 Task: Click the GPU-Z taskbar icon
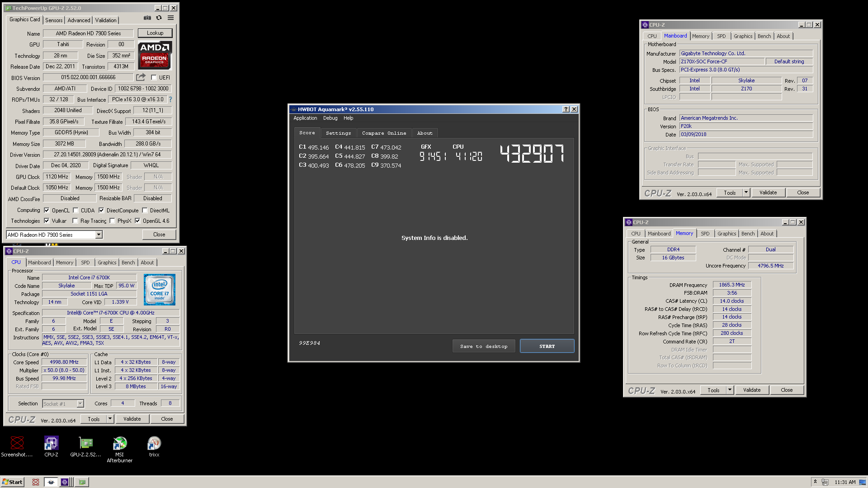coord(82,482)
